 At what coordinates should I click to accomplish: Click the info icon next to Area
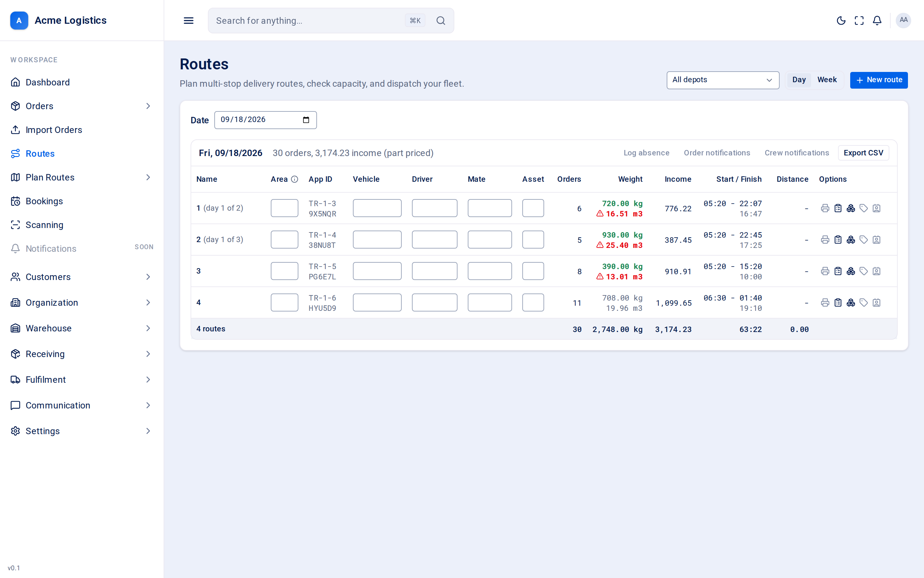295,179
